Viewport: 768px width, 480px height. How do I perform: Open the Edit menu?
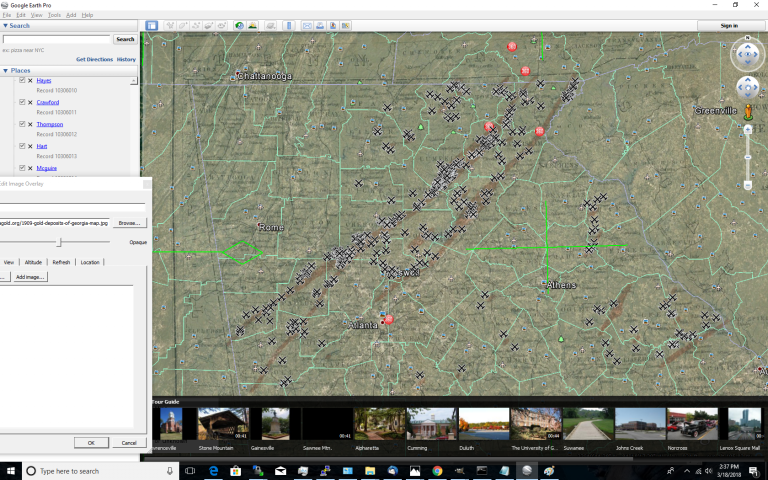tap(21, 15)
